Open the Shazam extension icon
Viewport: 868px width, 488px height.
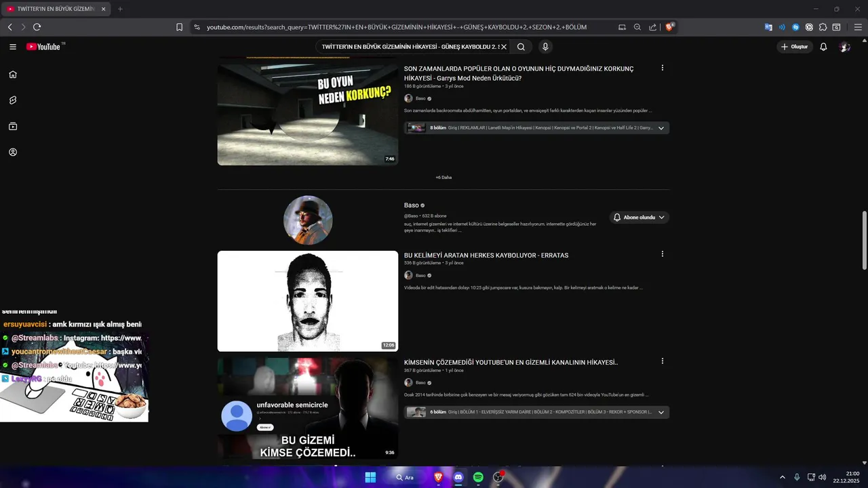coord(795,27)
